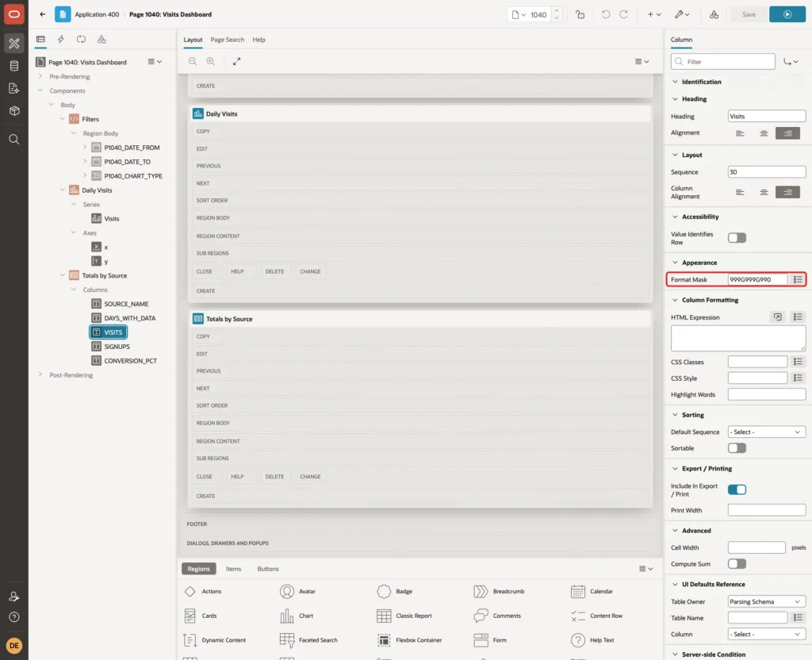Switch to the Page Search tab

click(x=227, y=40)
